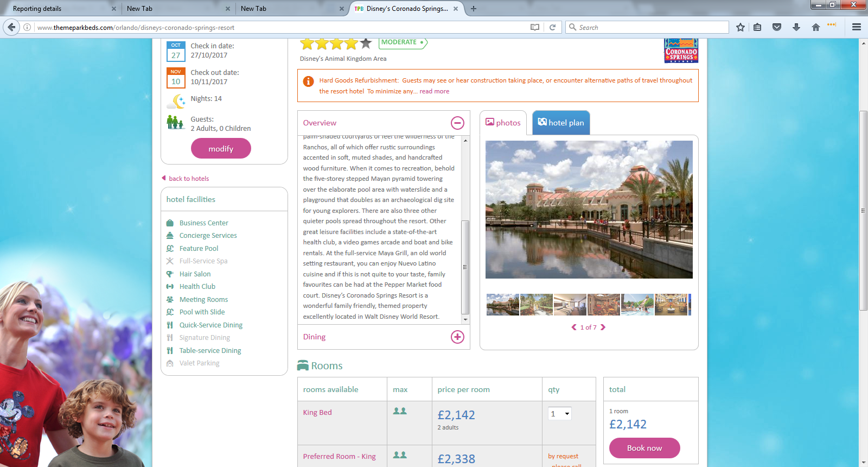Open the fourth restaurant thumbnail

click(x=604, y=305)
